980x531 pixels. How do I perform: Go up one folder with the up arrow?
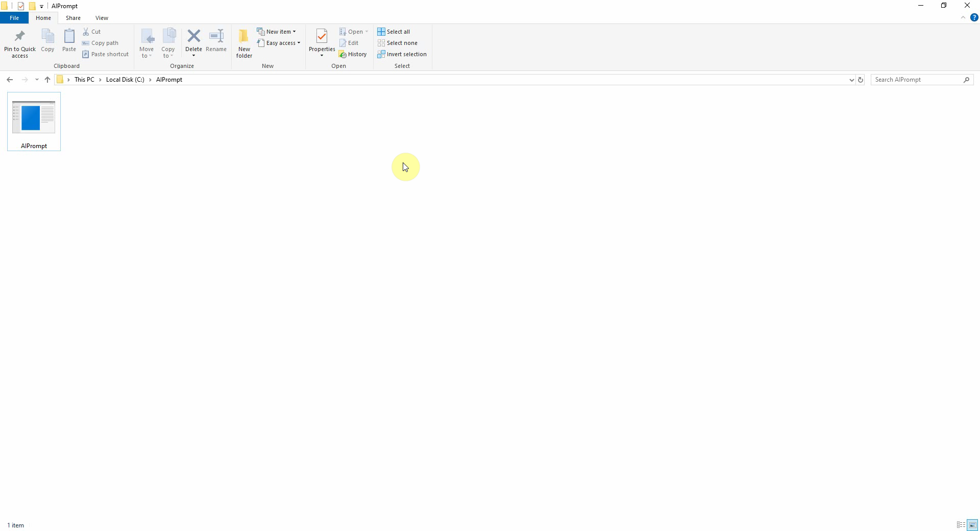(x=47, y=80)
